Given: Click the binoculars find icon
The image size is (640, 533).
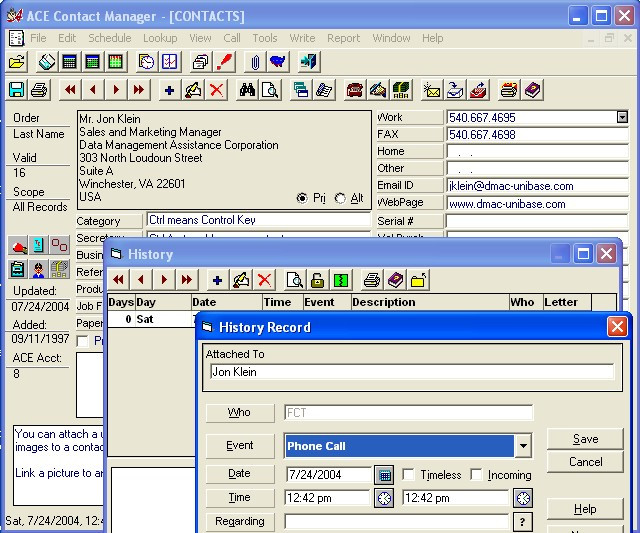Looking at the screenshot, I should pos(247,90).
